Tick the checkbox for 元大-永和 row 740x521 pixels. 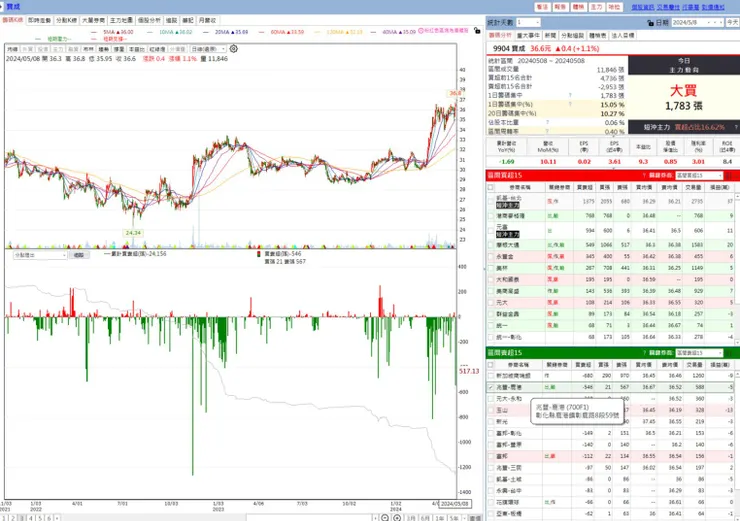click(491, 399)
